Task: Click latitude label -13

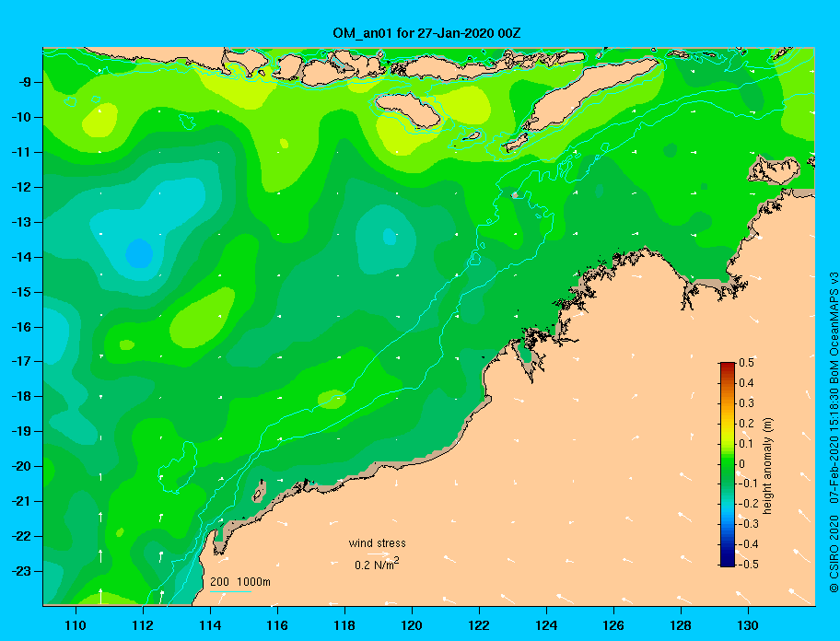Action: tap(21, 222)
